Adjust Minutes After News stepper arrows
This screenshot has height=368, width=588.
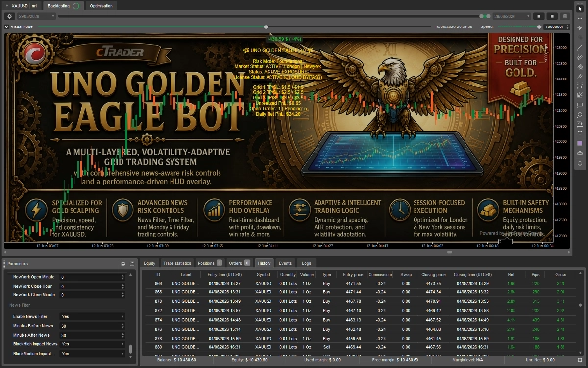[x=123, y=335]
